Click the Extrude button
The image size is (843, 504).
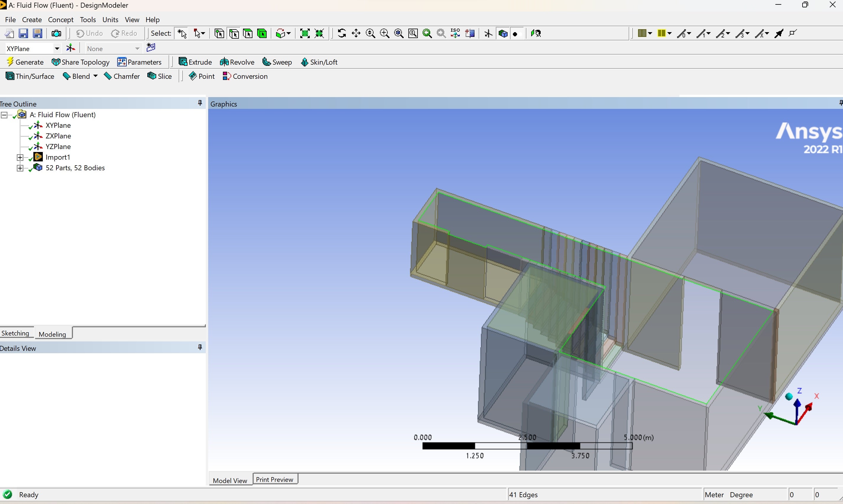[x=195, y=62]
